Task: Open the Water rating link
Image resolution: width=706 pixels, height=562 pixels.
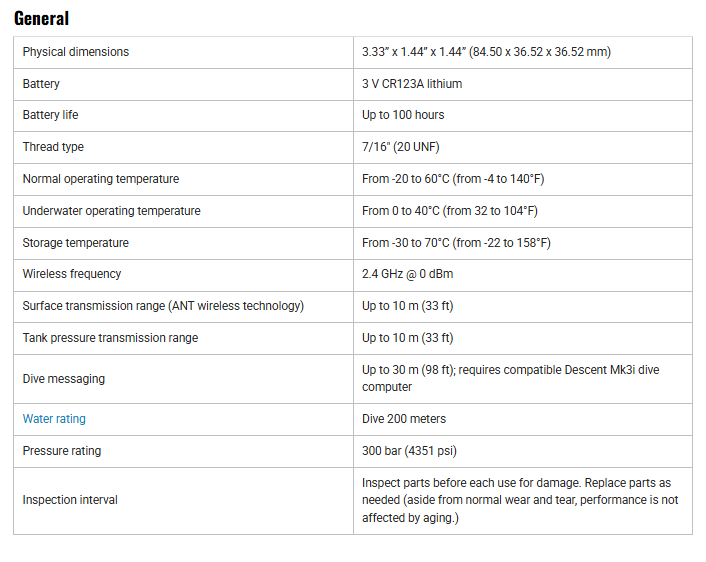Action: pos(54,419)
